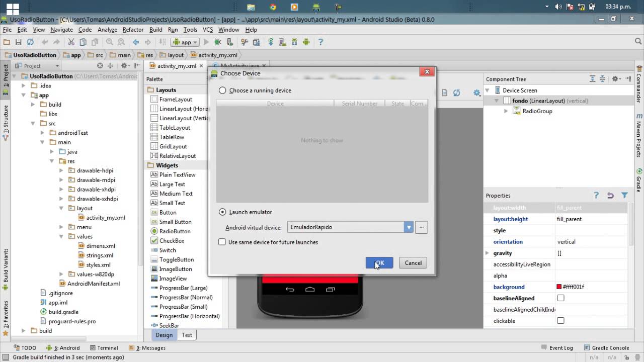Viewport: 644px width, 362px height.
Task: Switch to the activity_my.xml editor tab
Action: point(176,66)
